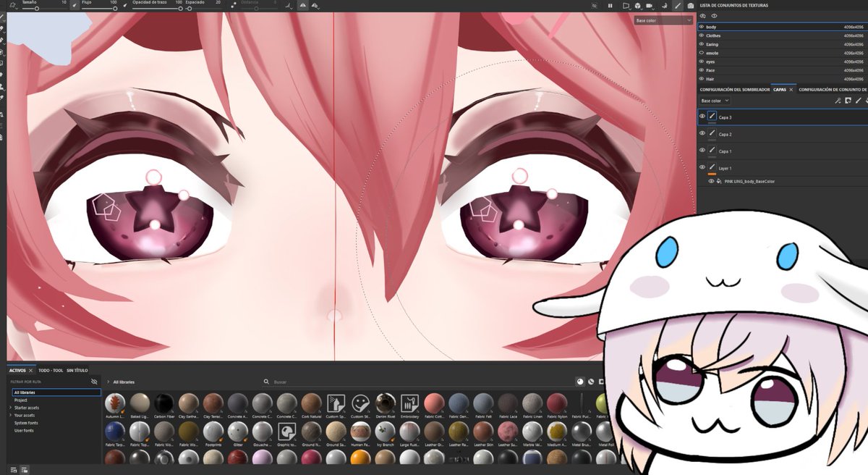Select the Carbon Fiber material thumbnail

(163, 403)
